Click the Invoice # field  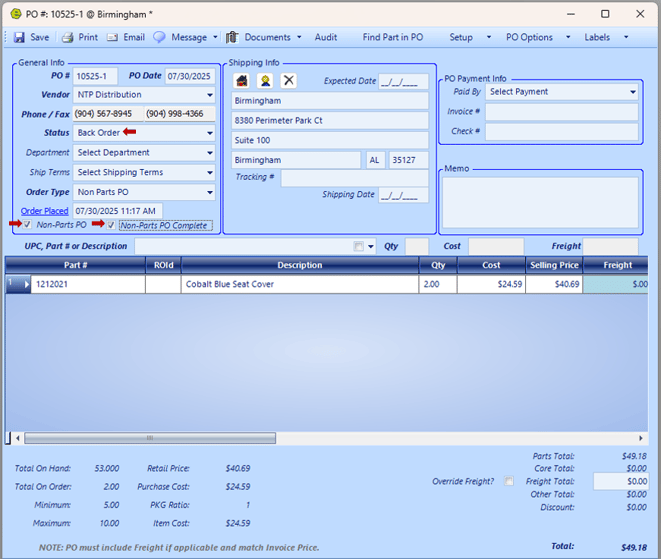pyautogui.click(x=562, y=112)
